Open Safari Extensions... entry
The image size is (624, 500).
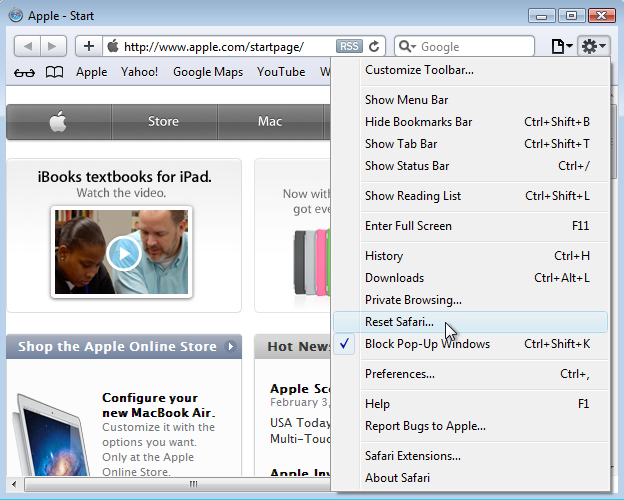470,456
